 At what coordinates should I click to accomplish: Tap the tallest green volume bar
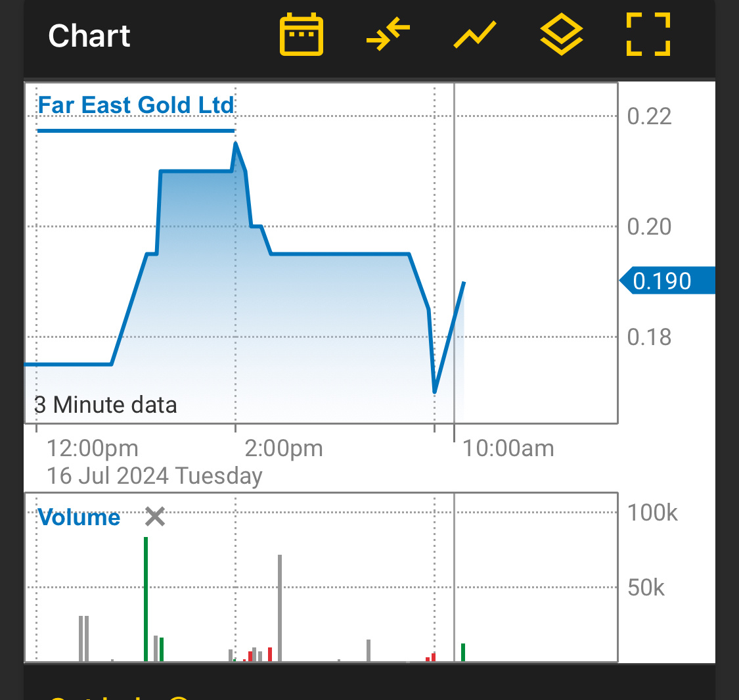pos(146,599)
